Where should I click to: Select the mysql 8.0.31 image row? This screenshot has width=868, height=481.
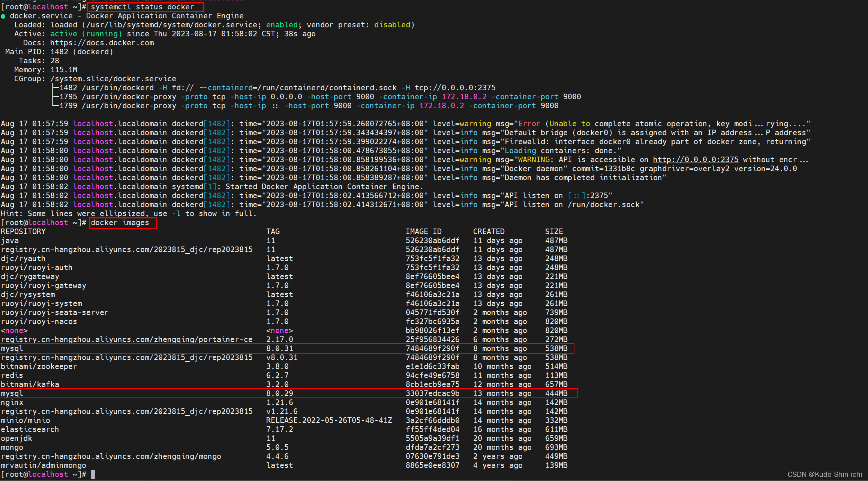(12, 348)
